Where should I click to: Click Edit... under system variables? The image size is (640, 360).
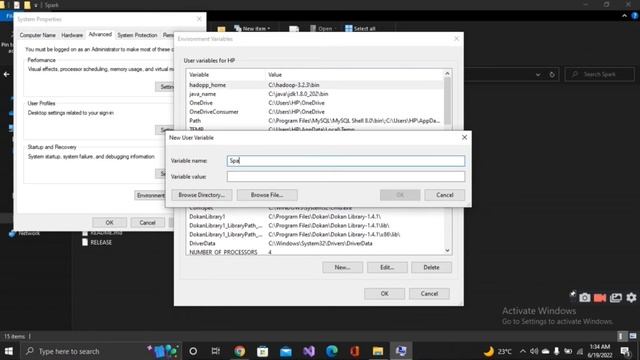click(387, 267)
